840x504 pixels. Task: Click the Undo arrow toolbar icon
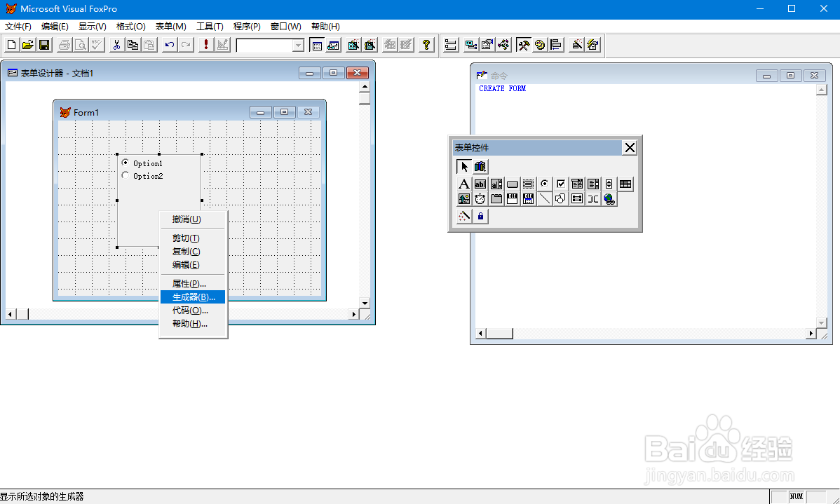pyautogui.click(x=169, y=45)
